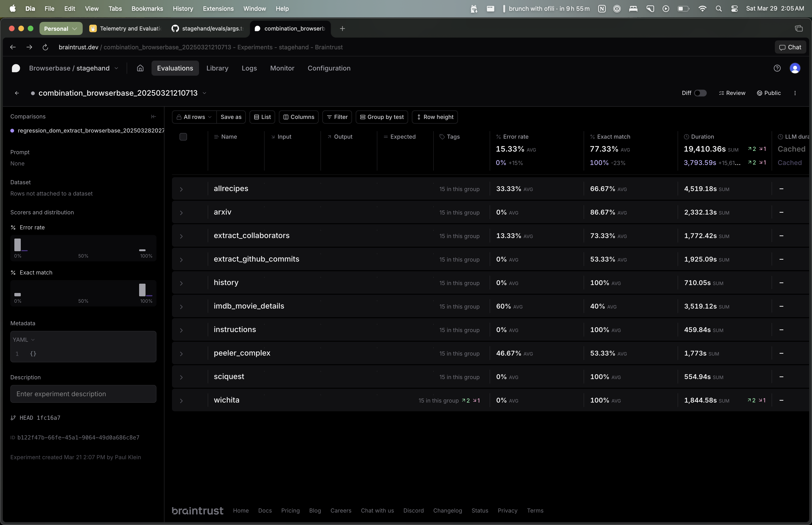The image size is (812, 525).
Task: Collapse the Comparisons sidebar panel
Action: click(x=153, y=117)
